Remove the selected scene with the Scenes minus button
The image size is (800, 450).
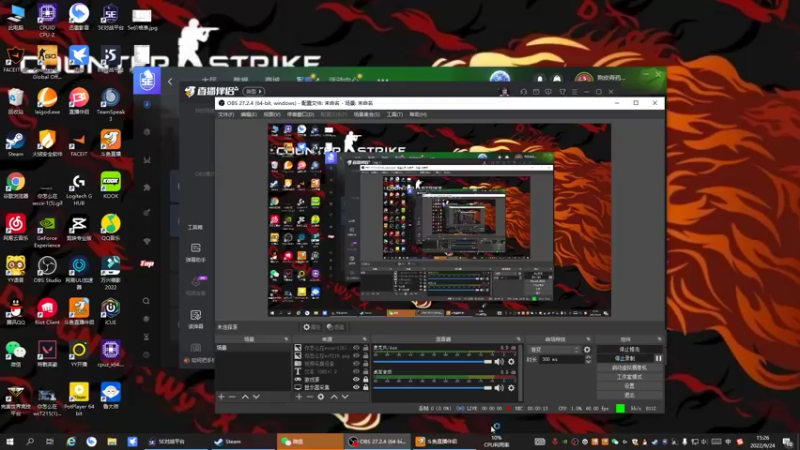tap(232, 397)
